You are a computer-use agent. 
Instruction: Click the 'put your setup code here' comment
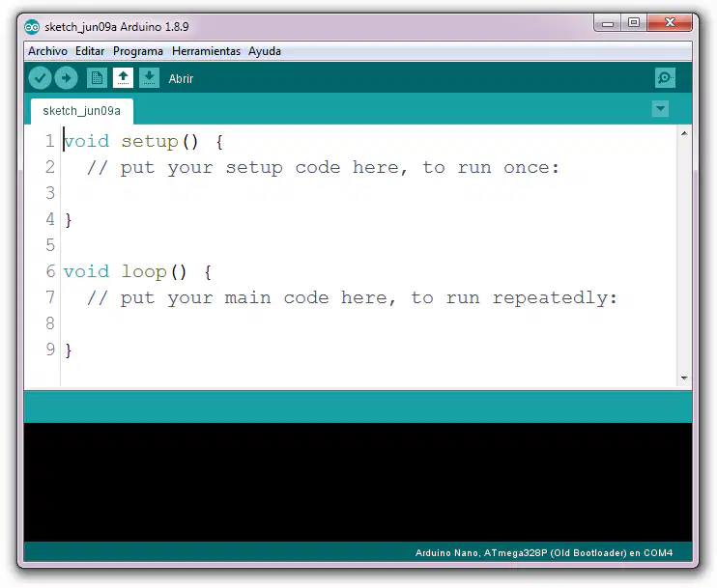click(x=323, y=168)
